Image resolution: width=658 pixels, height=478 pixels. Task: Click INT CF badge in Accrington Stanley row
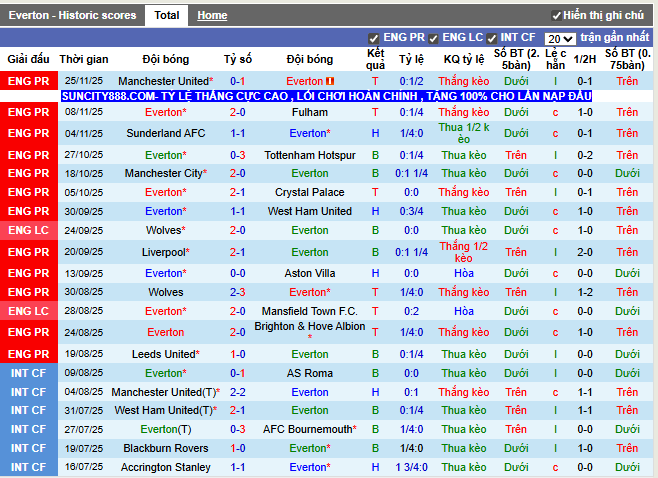(28, 467)
